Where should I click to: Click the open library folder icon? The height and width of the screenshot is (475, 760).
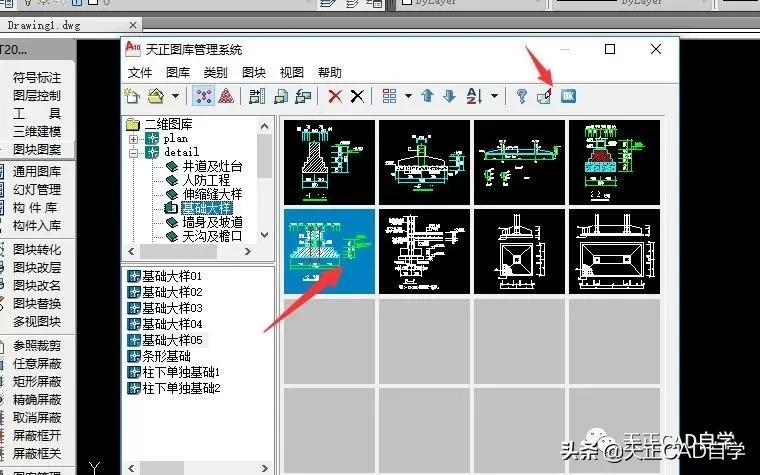coord(156,96)
